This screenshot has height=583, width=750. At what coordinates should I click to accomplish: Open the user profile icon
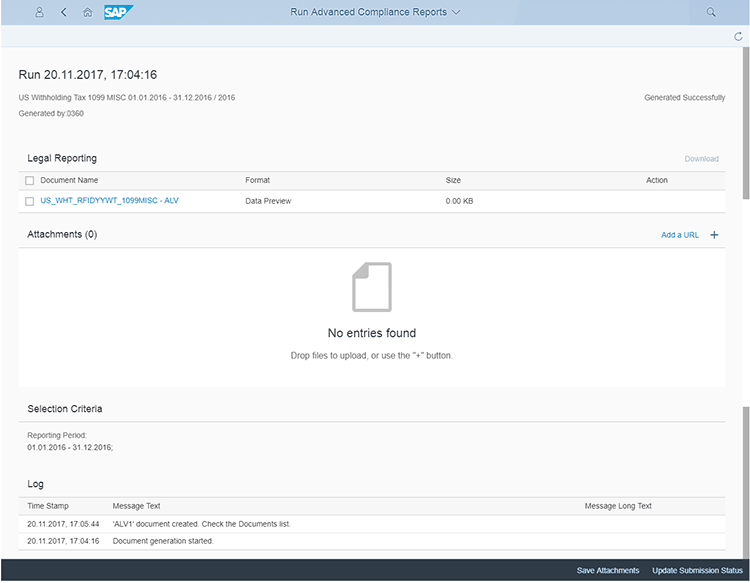39,12
